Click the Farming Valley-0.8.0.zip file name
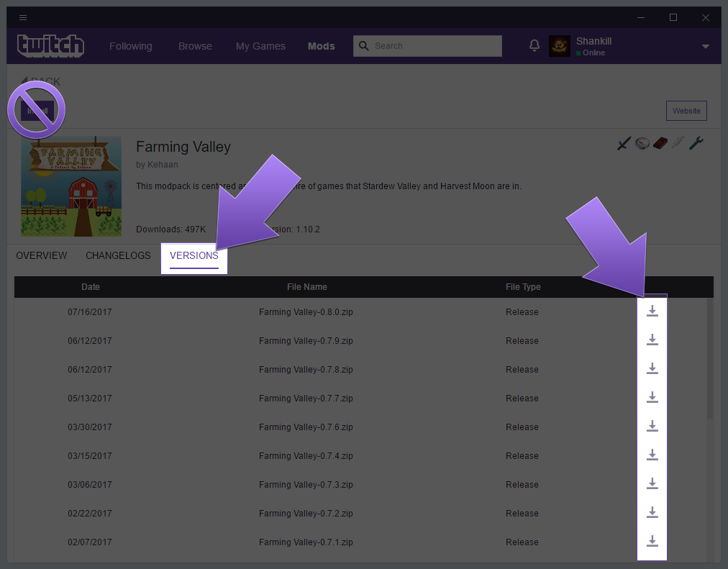Image resolution: width=728 pixels, height=569 pixels. pyautogui.click(x=306, y=312)
